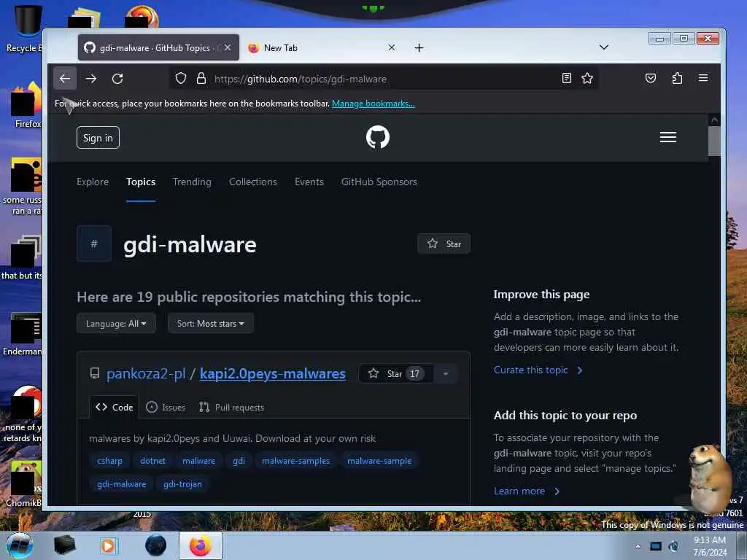This screenshot has width=747, height=560.
Task: Go back with the browser back arrow
Action: pos(65,79)
